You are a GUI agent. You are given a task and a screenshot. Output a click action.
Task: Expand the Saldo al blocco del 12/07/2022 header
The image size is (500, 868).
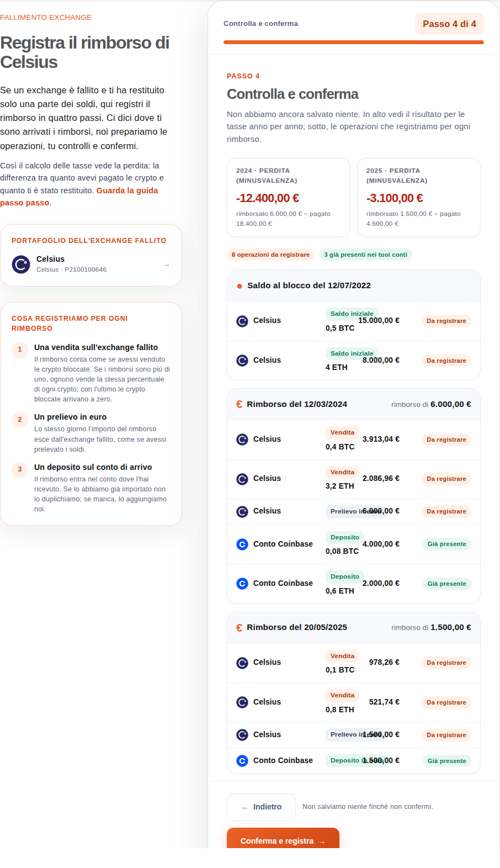pyautogui.click(x=354, y=286)
